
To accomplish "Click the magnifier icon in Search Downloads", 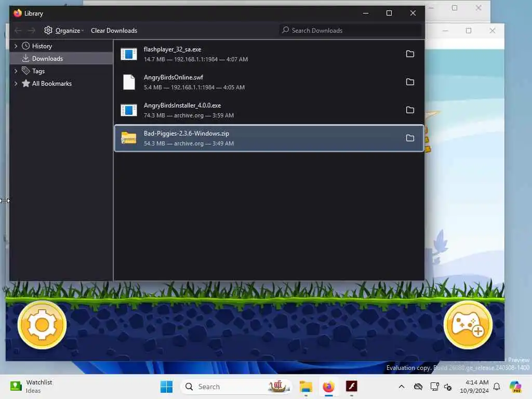I will pos(286,30).
